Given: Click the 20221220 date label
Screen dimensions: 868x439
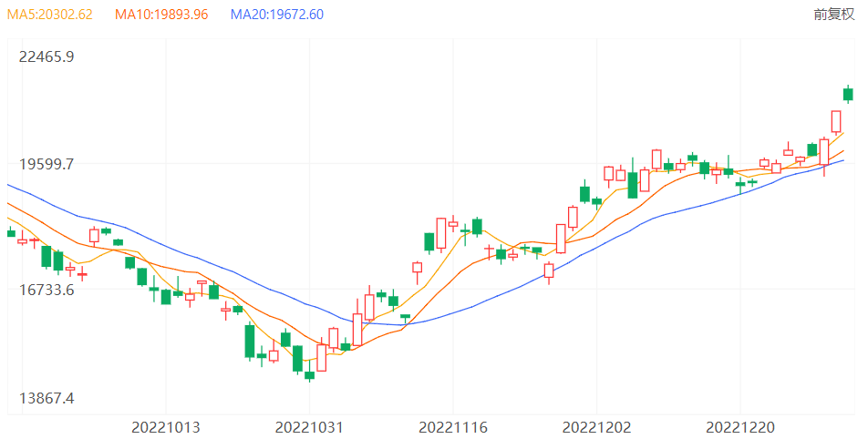Looking at the screenshot, I should (740, 427).
